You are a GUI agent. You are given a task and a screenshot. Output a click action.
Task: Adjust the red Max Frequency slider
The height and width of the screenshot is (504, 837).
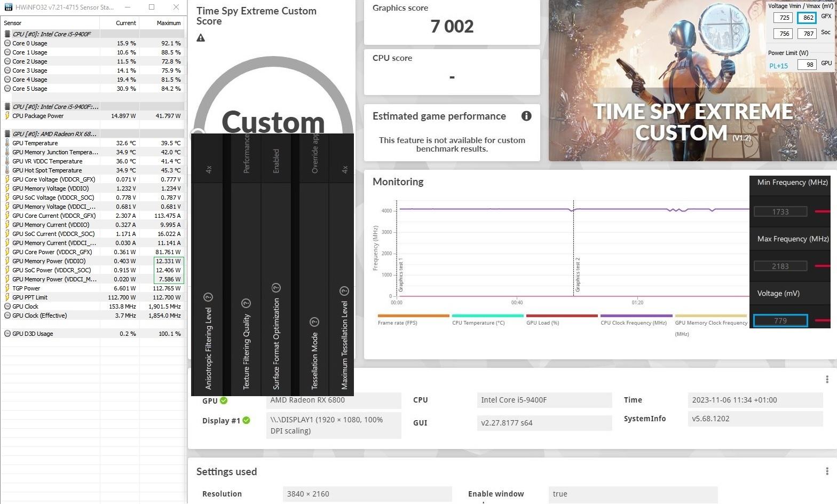pyautogui.click(x=823, y=266)
